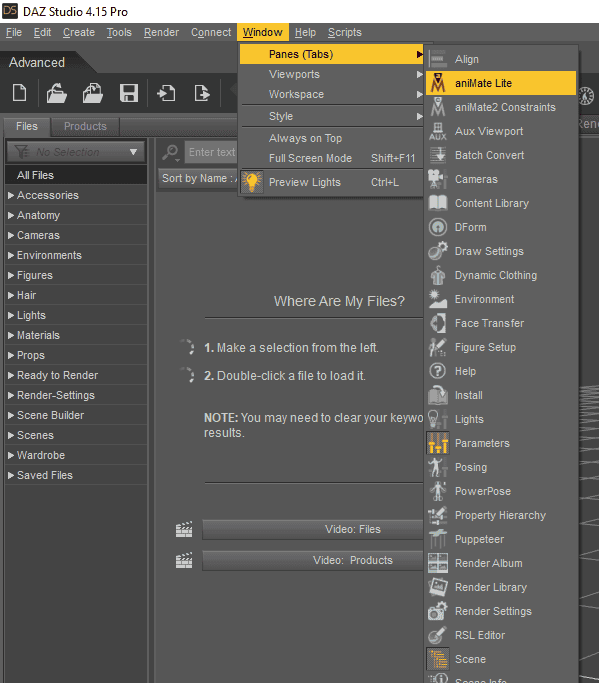This screenshot has height=683, width=599.
Task: Click the Merge file icon
Action: click(x=93, y=93)
